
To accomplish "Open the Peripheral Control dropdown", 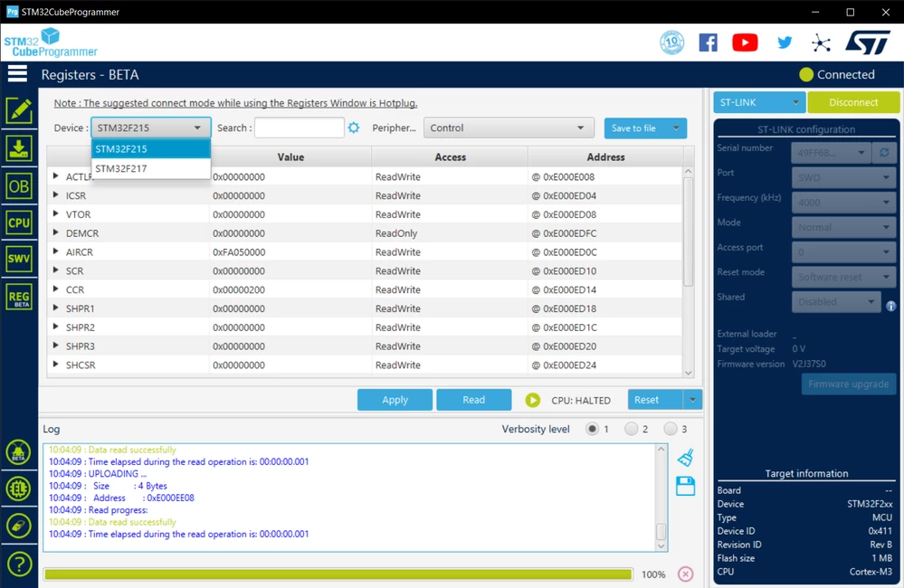I will click(509, 128).
